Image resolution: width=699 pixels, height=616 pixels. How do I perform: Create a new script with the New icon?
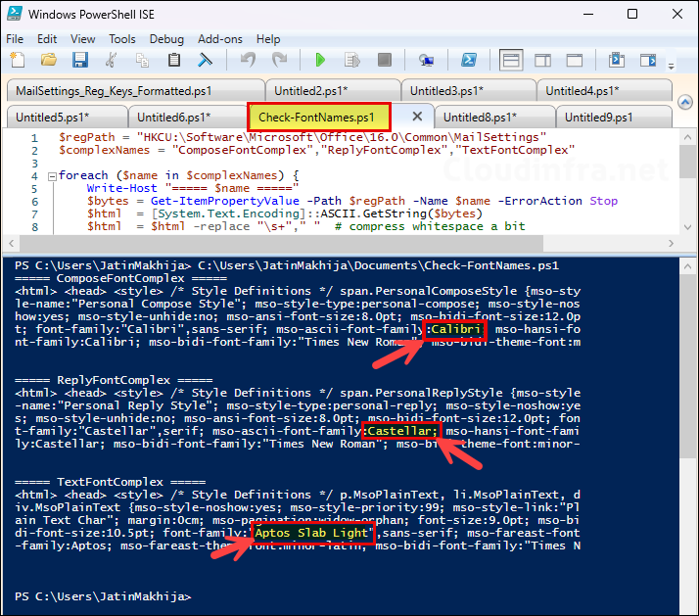click(x=18, y=60)
